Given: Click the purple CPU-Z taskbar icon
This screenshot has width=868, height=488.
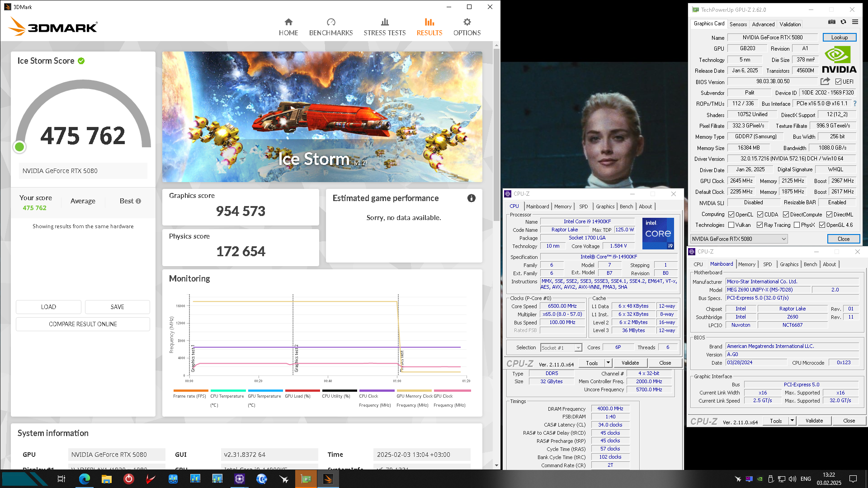Looking at the screenshot, I should point(240,479).
